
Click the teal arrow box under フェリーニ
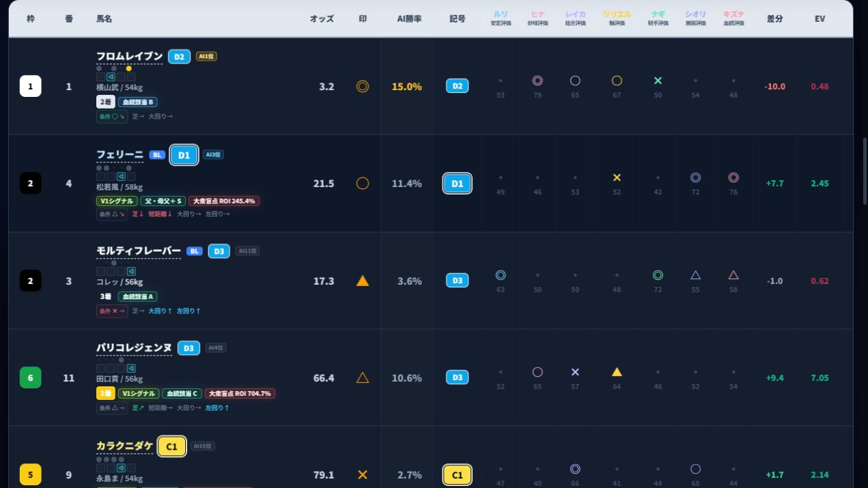(x=121, y=176)
